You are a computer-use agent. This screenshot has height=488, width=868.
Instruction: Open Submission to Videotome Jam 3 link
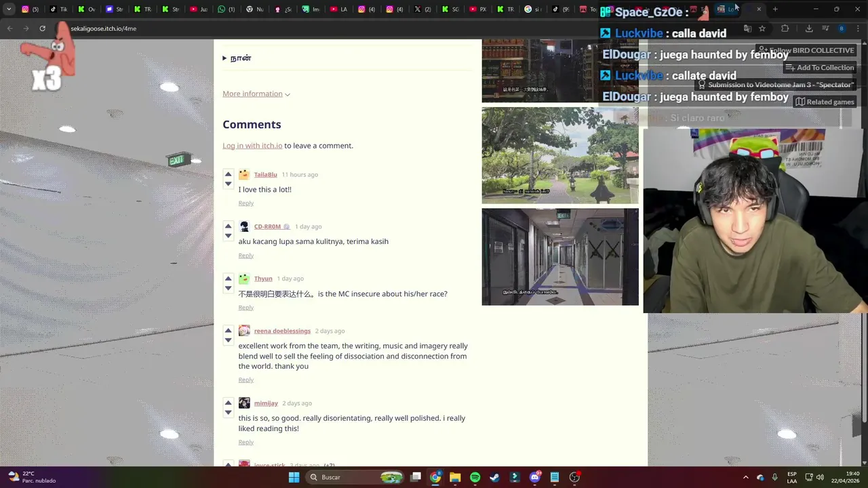click(775, 85)
